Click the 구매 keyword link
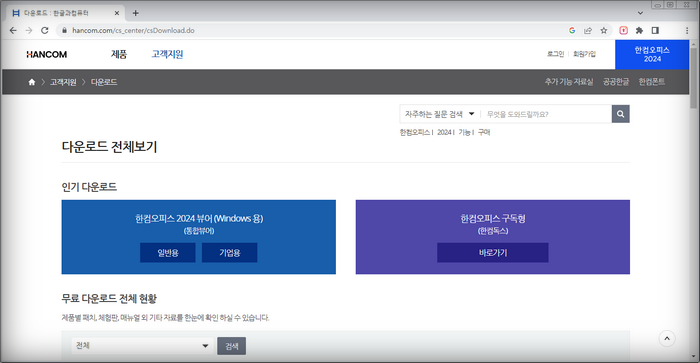The image size is (700, 363). (484, 132)
